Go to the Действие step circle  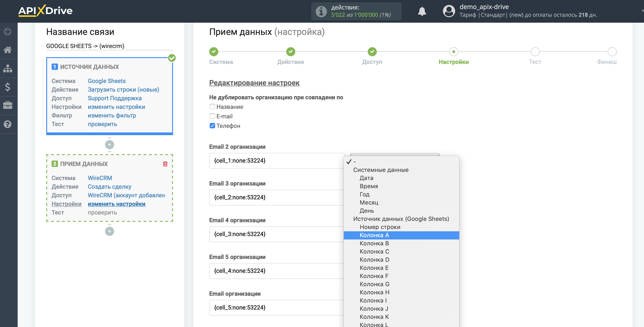(x=291, y=51)
